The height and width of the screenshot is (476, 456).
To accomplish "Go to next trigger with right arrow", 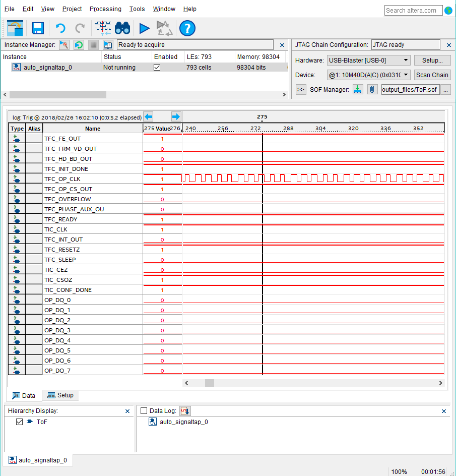I will (x=176, y=116).
